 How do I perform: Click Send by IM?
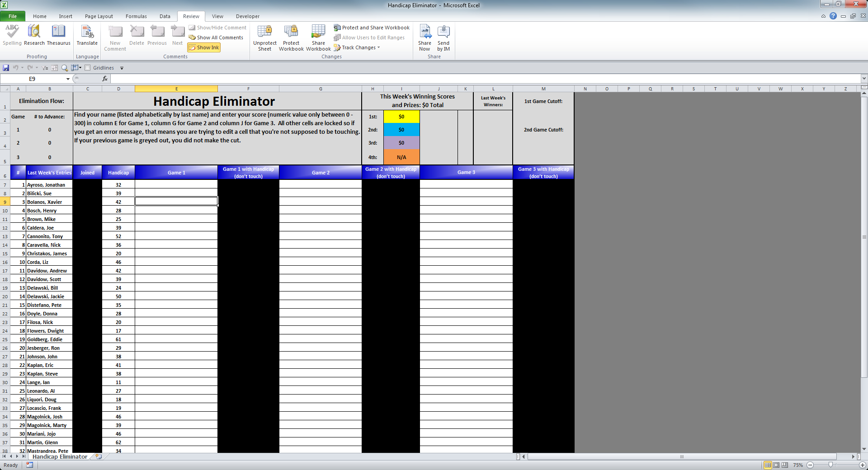coord(443,37)
